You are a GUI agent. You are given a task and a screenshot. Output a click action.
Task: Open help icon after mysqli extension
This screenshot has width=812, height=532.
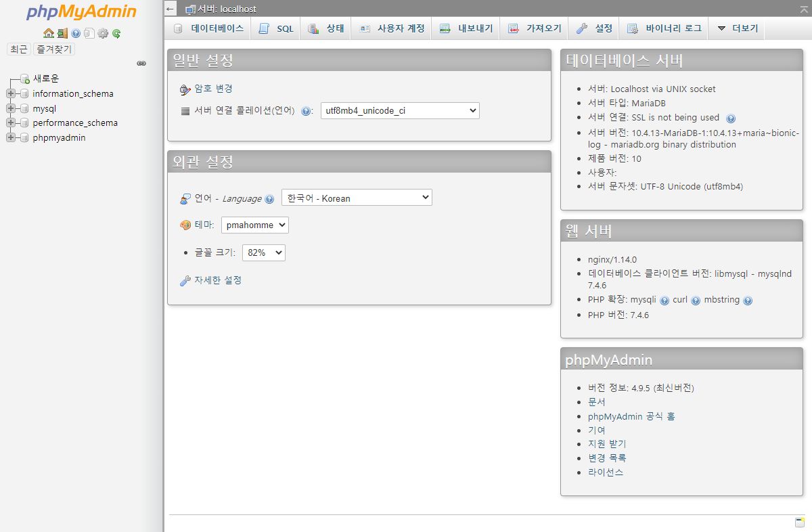pyautogui.click(x=664, y=301)
